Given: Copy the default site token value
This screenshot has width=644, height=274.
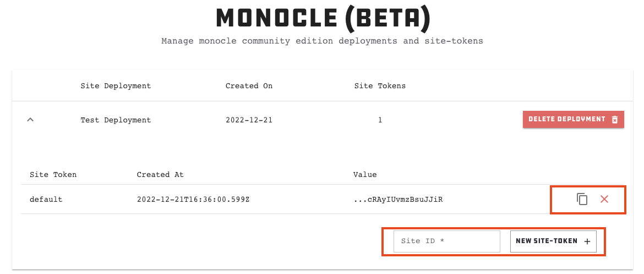Looking at the screenshot, I should 582,199.
